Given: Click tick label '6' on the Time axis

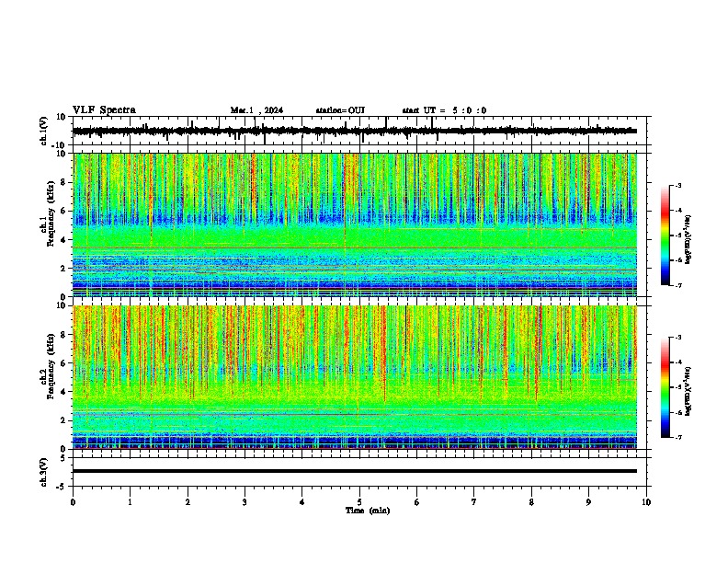Looking at the screenshot, I should click(417, 502).
